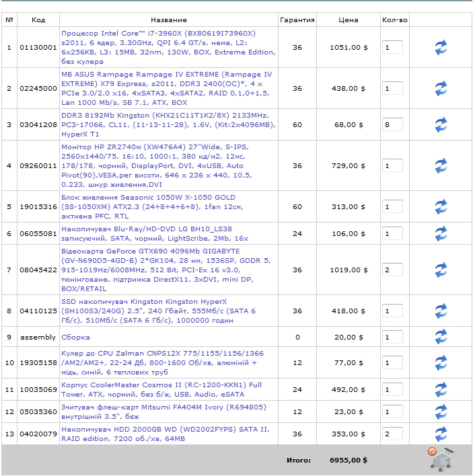Click refresh icon for Mitsumi FA404M card reader row

441,411
